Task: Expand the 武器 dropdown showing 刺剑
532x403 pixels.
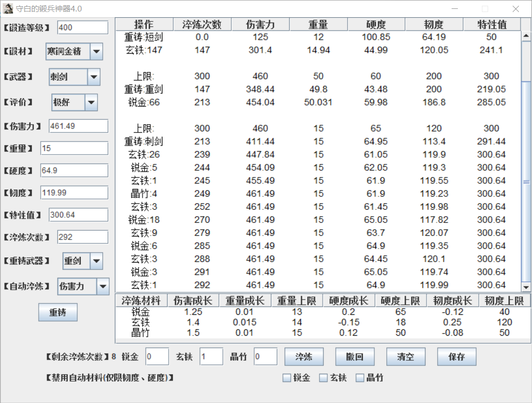Action: coord(93,77)
